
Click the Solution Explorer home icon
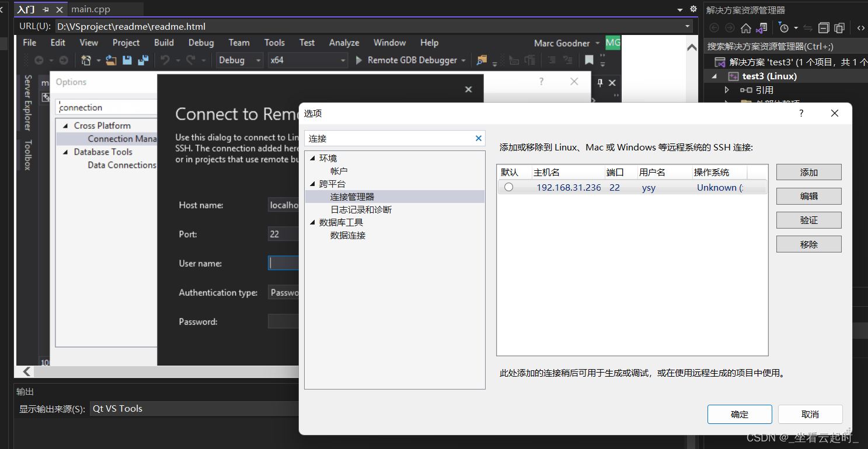pos(746,28)
